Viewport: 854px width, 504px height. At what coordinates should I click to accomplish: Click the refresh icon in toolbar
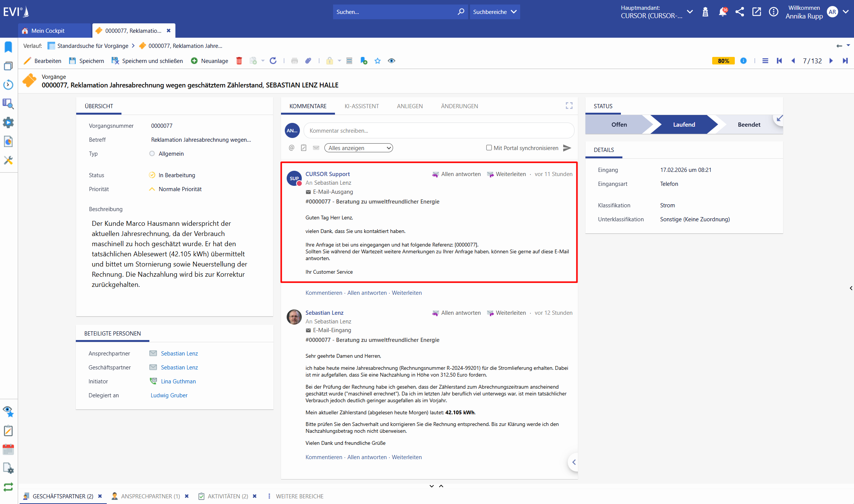273,61
